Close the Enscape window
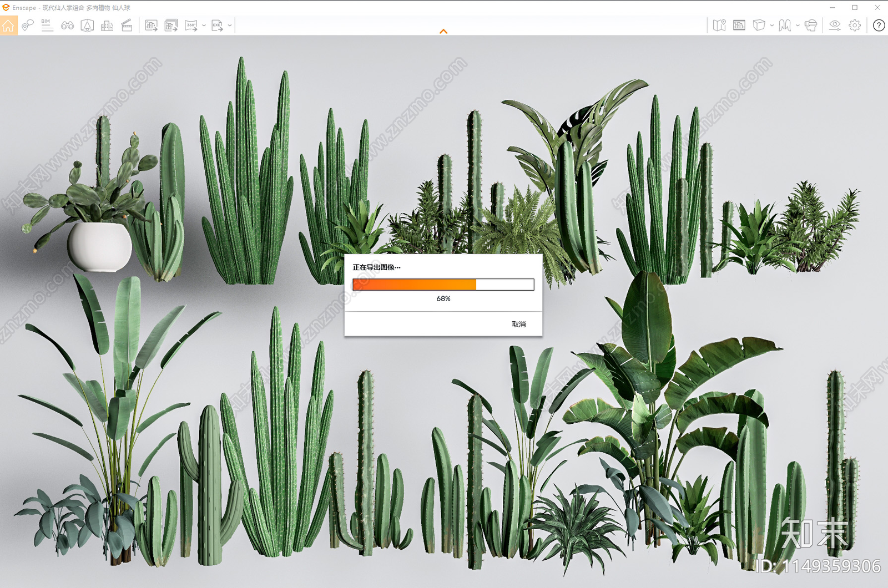 [877, 8]
